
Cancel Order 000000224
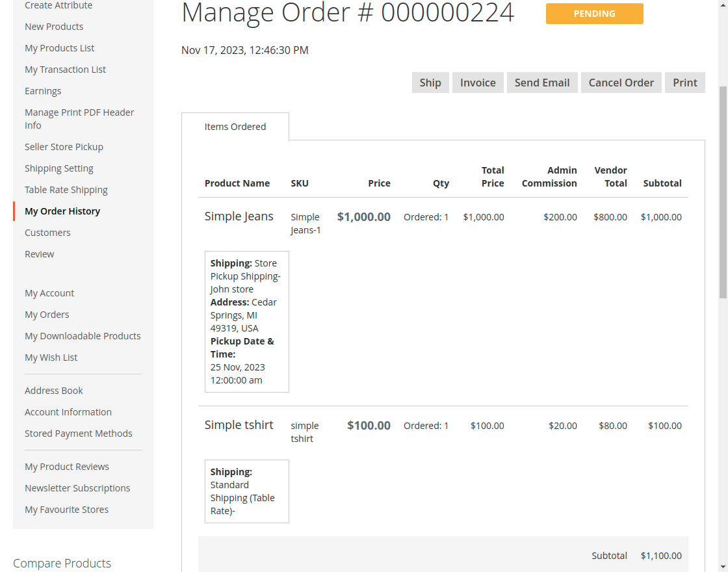(621, 83)
